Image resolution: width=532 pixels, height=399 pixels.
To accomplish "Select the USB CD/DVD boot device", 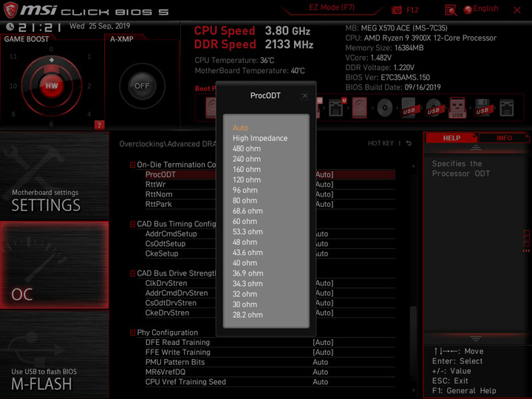I will (x=434, y=108).
